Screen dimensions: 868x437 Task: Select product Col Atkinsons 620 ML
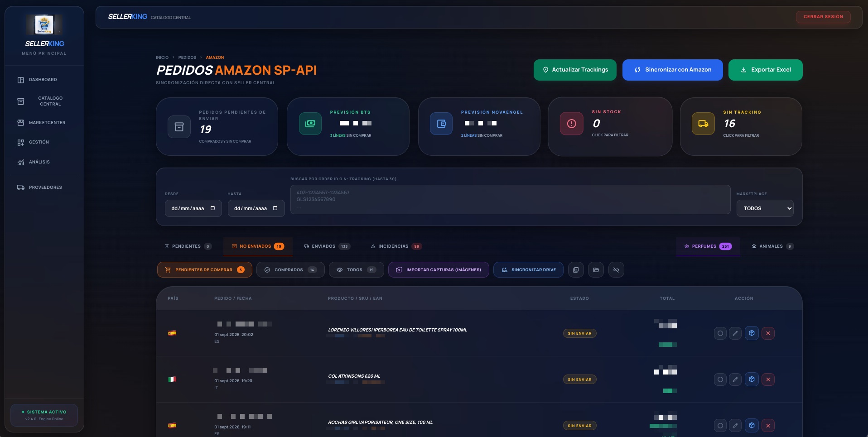[354, 376]
